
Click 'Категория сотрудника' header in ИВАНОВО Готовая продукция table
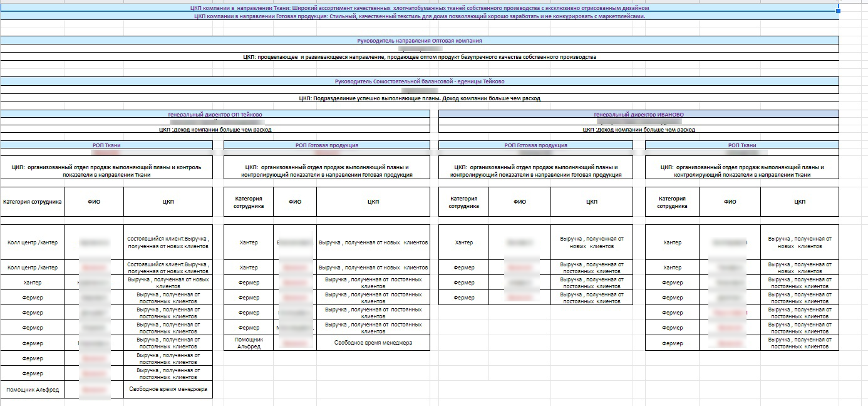(x=463, y=202)
